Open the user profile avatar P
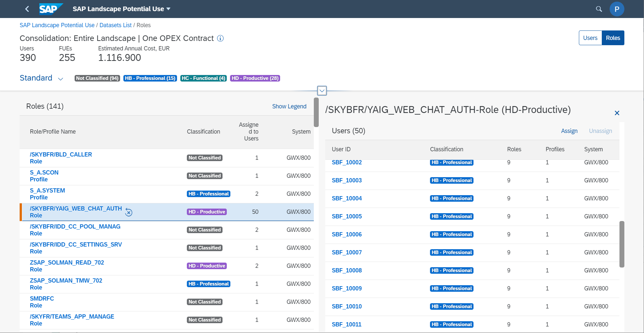This screenshot has height=333, width=644. coord(617,9)
